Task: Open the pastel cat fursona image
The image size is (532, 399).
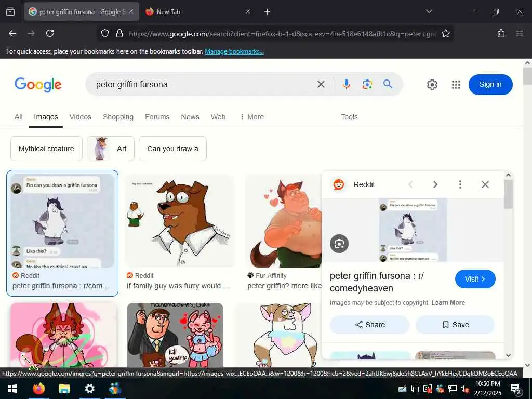Action: point(278,335)
